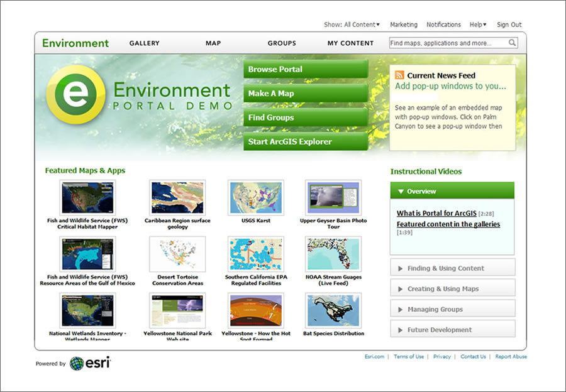The image size is (566, 392).
Task: Open Yellowstone Hot Spot Formed thumbnail
Action: (256, 310)
